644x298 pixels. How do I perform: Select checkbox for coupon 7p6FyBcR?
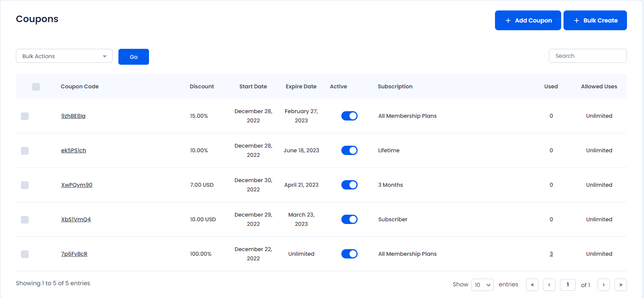(x=25, y=254)
